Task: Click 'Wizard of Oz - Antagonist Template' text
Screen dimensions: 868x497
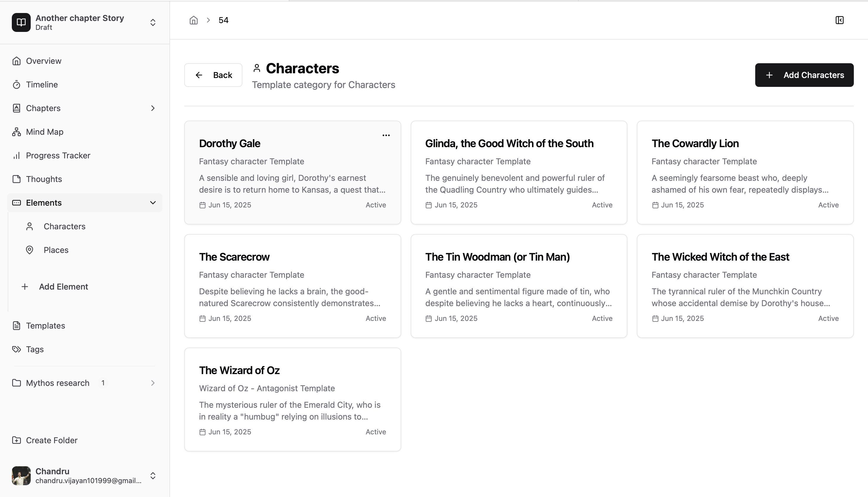Action: click(267, 389)
